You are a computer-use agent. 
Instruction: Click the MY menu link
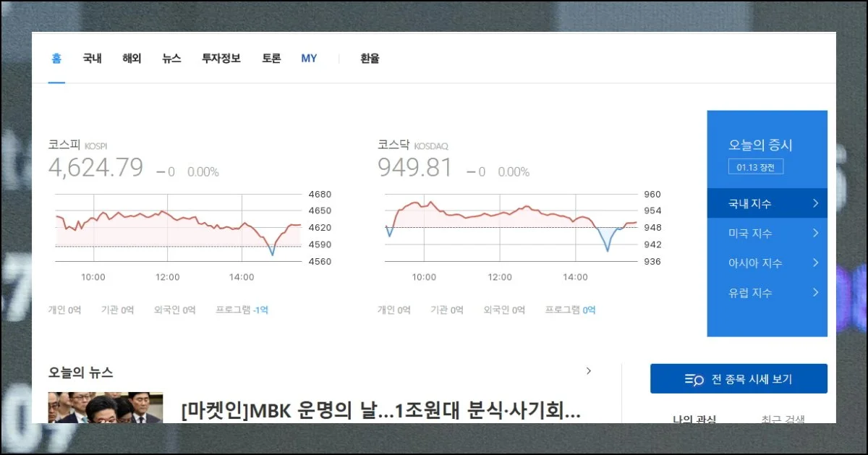pyautogui.click(x=309, y=59)
